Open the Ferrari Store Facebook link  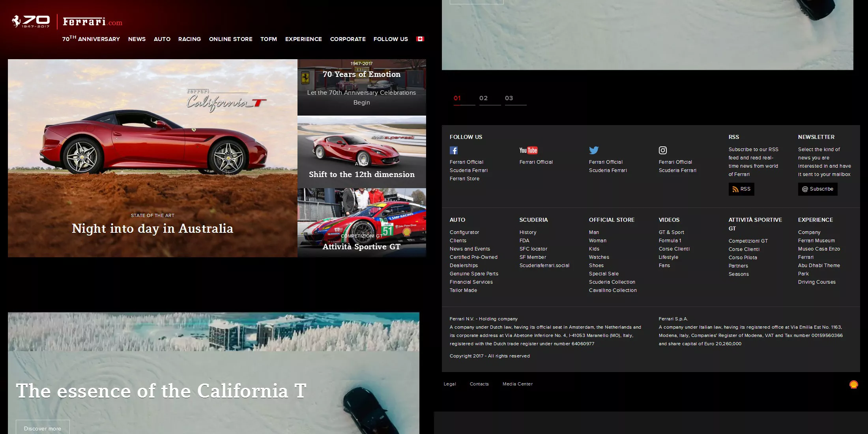[464, 179]
